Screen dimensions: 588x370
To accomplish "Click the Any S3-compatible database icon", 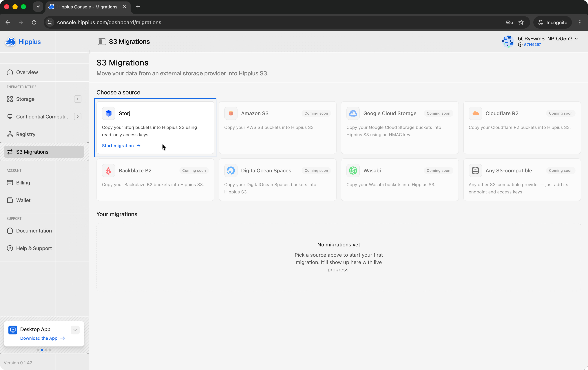I will (x=475, y=171).
